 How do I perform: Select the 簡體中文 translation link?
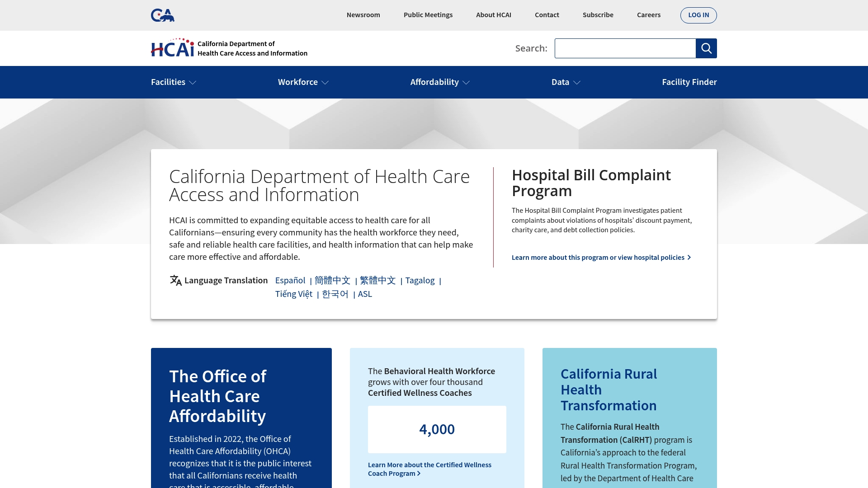click(x=332, y=281)
